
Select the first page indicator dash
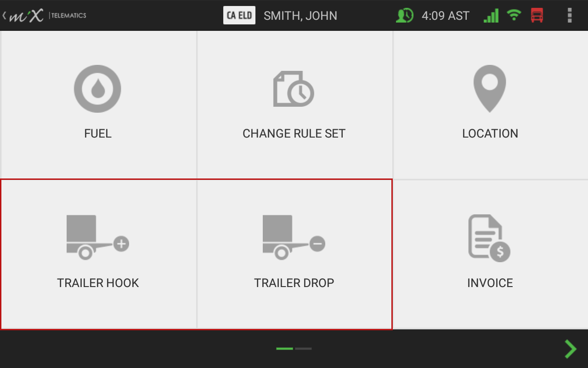284,349
